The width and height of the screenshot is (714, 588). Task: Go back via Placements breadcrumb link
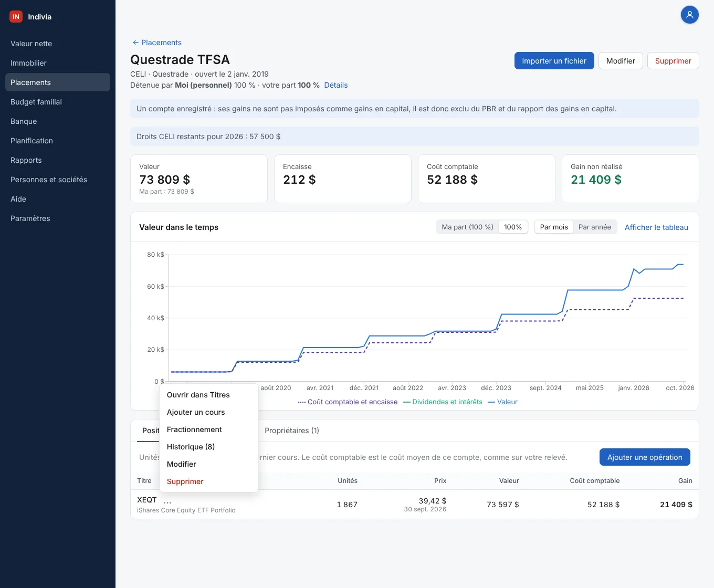tap(157, 43)
